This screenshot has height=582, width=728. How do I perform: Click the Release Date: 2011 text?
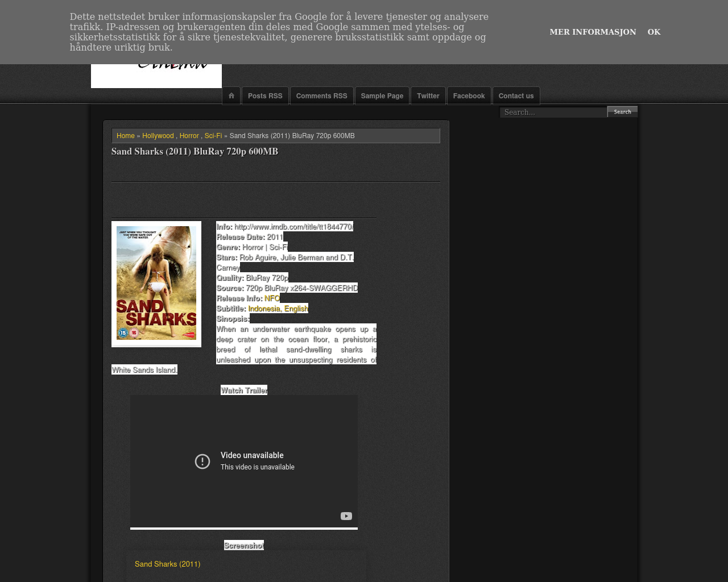tap(250, 237)
